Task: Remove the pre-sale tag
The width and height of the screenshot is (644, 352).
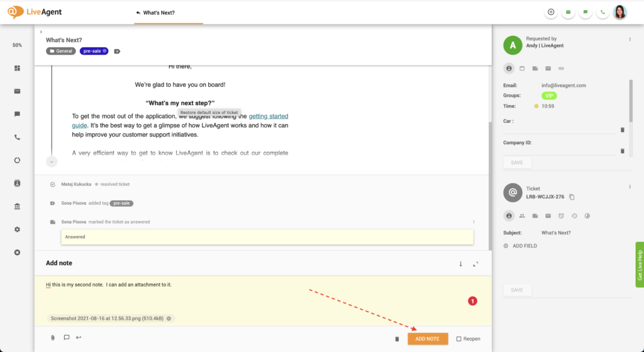Action: [105, 51]
